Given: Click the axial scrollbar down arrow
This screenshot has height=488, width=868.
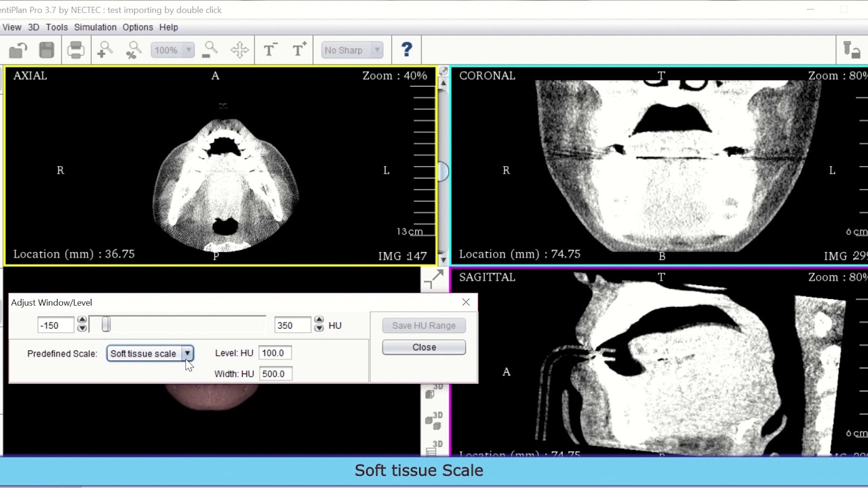Looking at the screenshot, I should tap(443, 260).
